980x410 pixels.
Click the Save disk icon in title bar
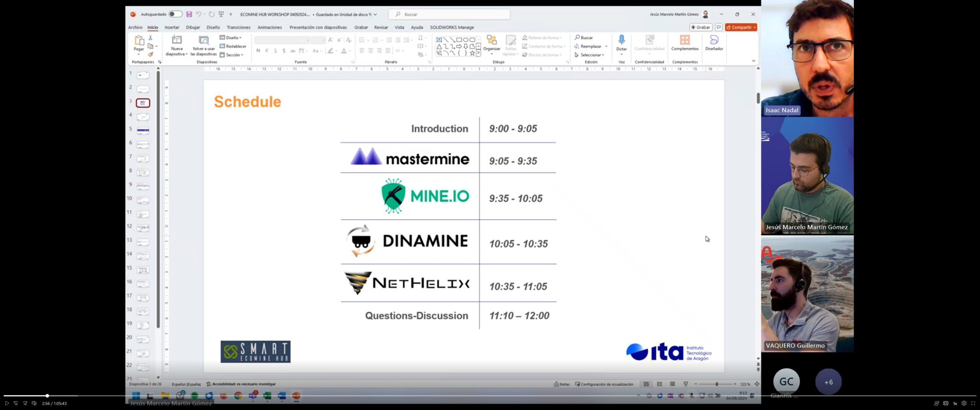pyautogui.click(x=189, y=14)
